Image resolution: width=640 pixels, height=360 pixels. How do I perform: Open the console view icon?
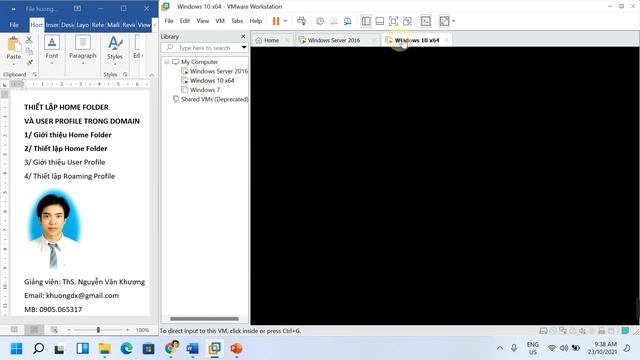coord(426,21)
